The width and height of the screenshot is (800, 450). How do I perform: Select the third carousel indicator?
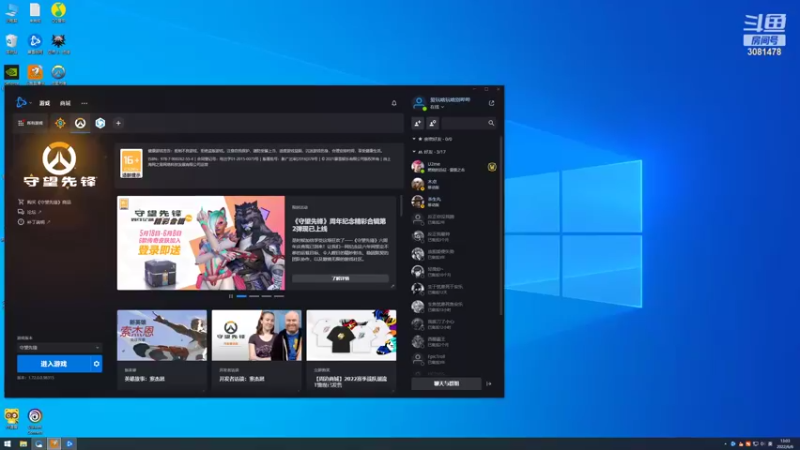(266, 296)
